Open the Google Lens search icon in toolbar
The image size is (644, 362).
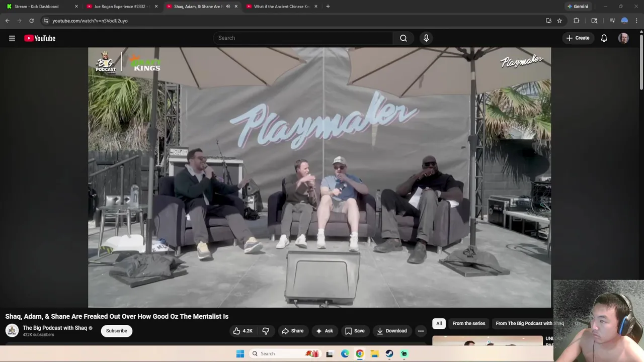(x=594, y=21)
